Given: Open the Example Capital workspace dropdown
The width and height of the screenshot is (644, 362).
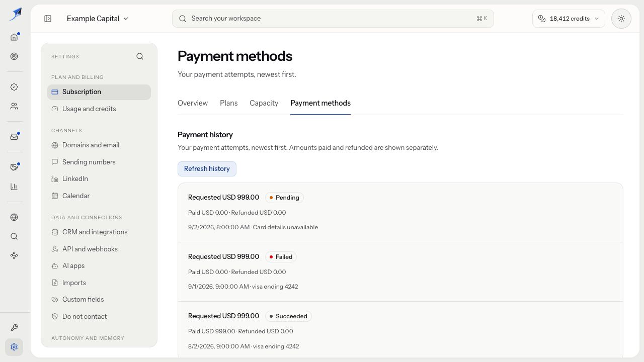Looking at the screenshot, I should coord(98,19).
